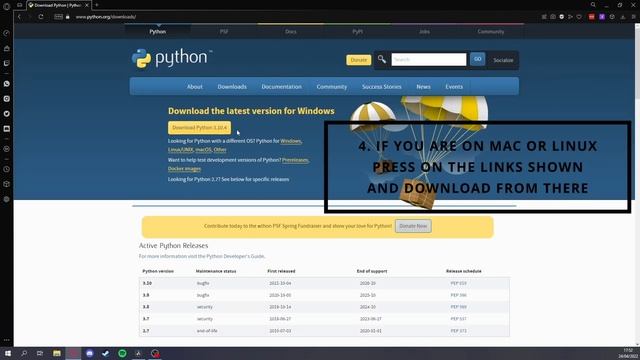The image size is (640, 360).
Task: Open Windows taskbar search
Action: click(24, 353)
